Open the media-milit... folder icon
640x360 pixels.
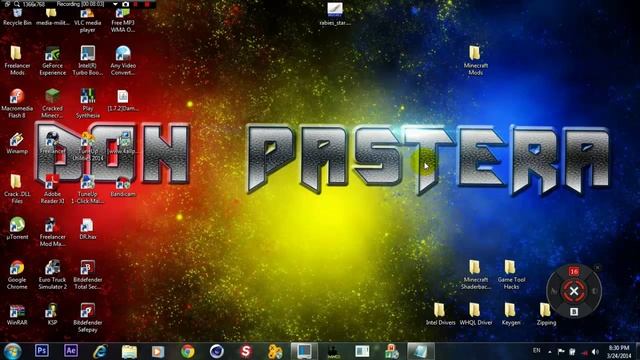(52, 18)
